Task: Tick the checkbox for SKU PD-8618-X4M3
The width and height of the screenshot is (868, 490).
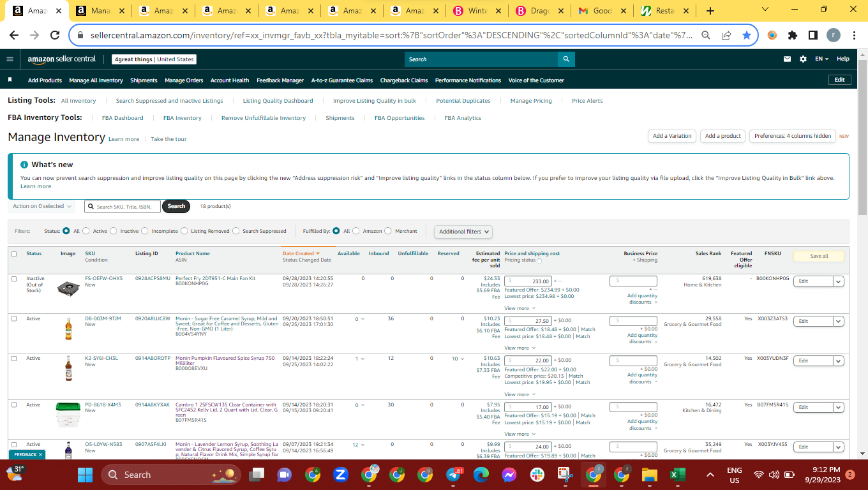Action: tap(14, 405)
